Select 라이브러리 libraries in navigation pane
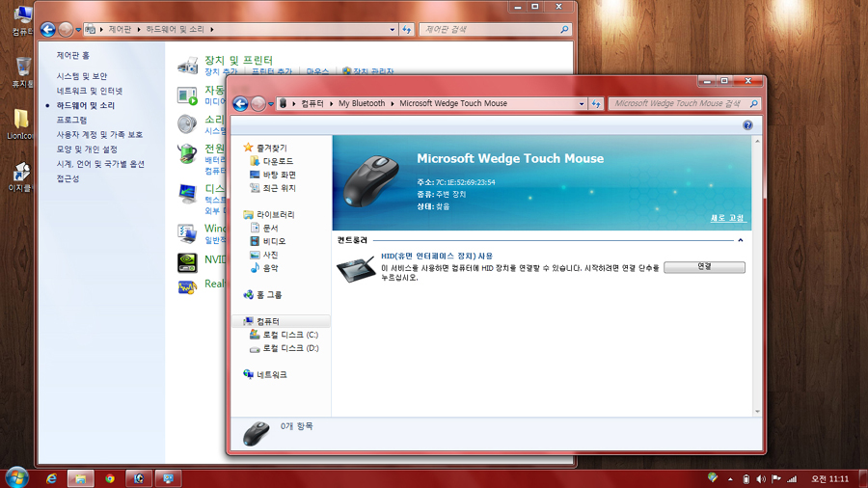The height and width of the screenshot is (488, 868). [275, 214]
